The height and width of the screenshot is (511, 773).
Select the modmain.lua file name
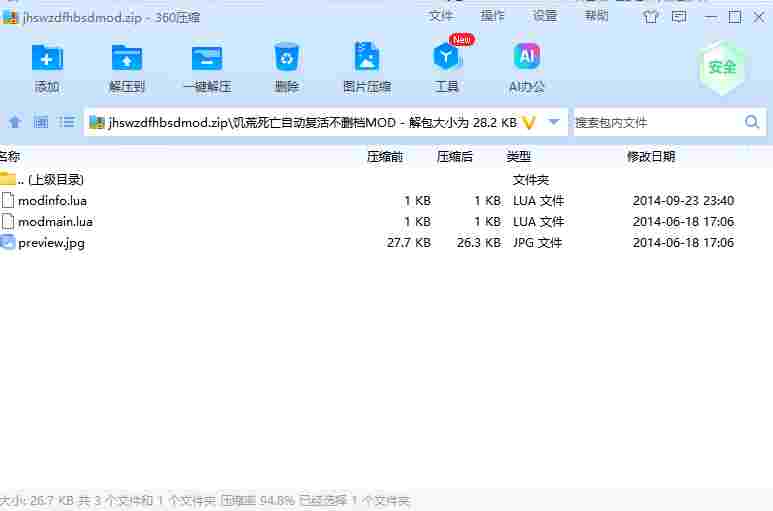coord(55,222)
